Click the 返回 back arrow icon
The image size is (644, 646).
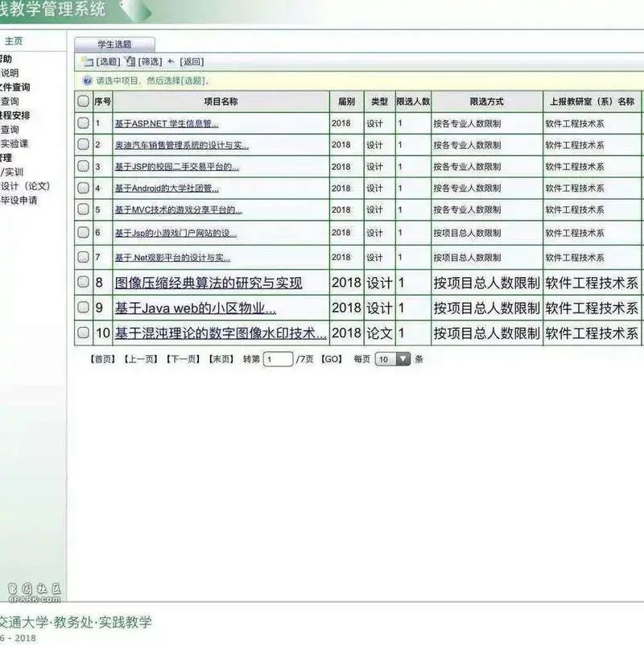[171, 61]
